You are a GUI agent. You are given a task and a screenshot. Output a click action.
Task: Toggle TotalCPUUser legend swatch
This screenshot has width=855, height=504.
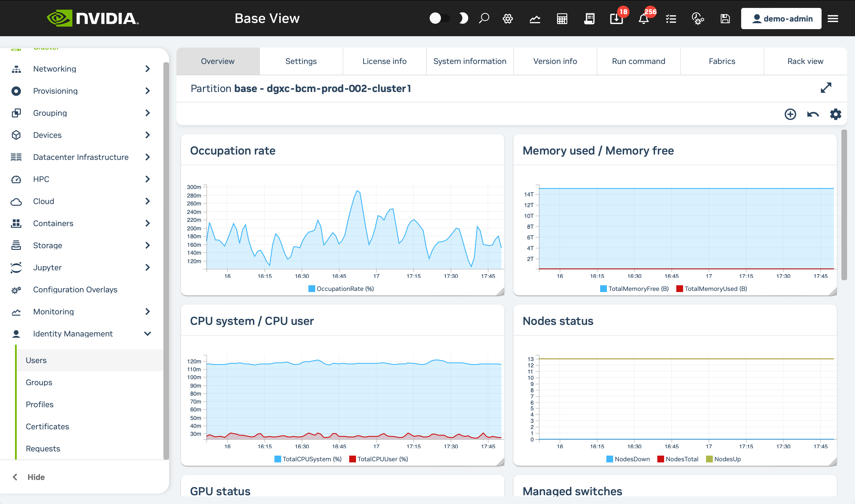pyautogui.click(x=352, y=459)
